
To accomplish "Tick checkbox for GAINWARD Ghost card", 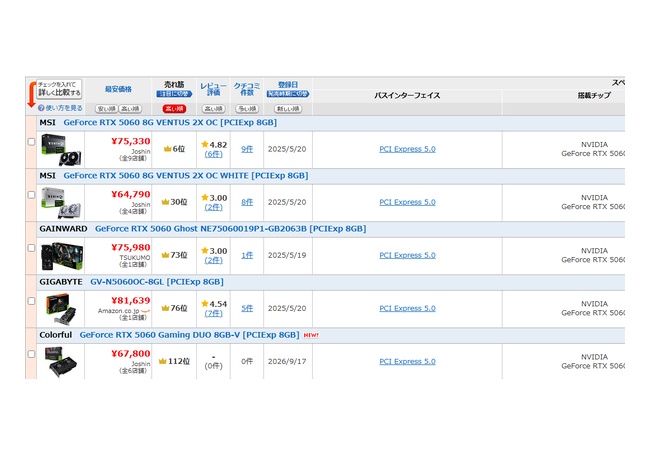I will pos(31,248).
